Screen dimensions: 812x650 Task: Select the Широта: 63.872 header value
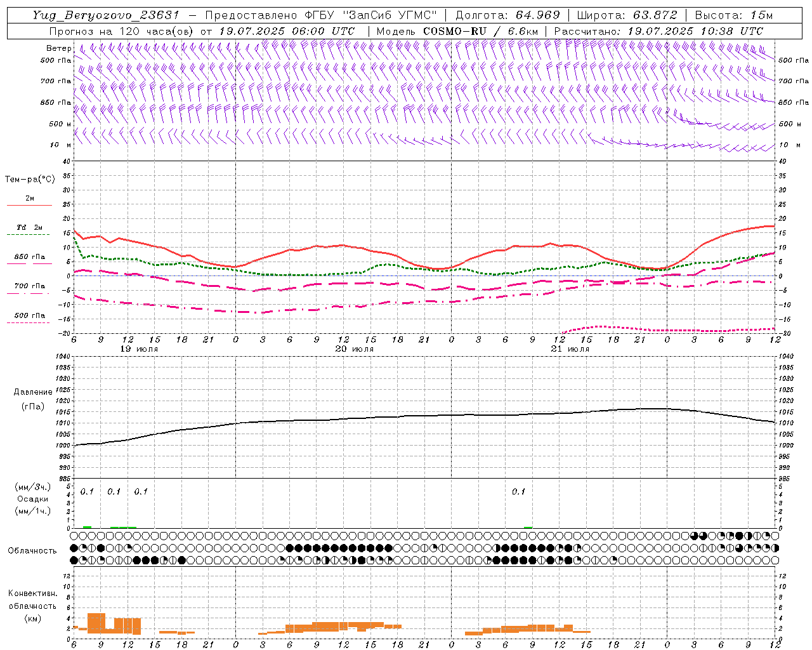click(627, 15)
